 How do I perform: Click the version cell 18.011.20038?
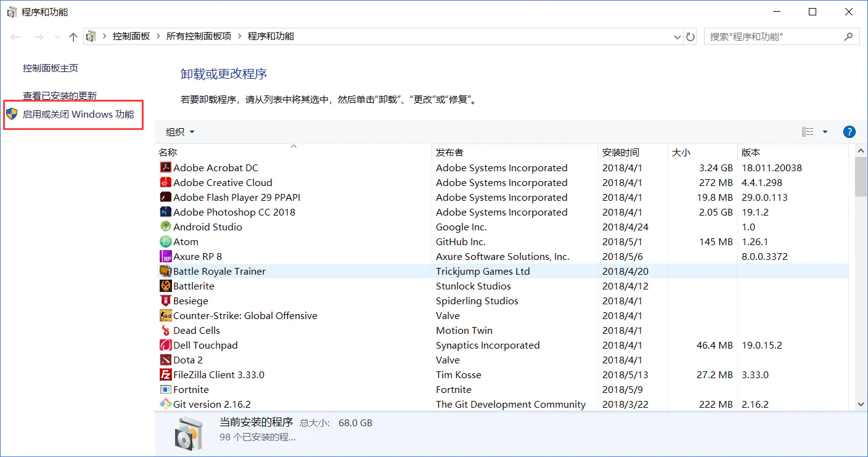(x=772, y=168)
